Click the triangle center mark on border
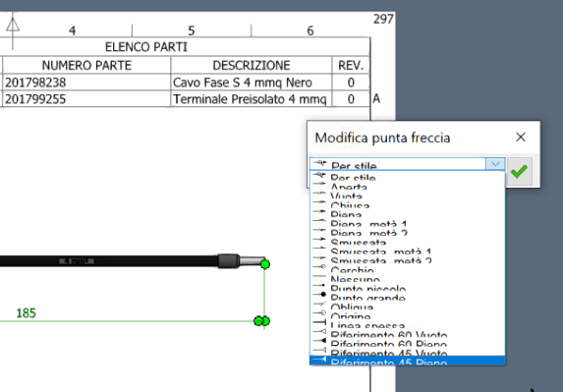 coord(13,26)
